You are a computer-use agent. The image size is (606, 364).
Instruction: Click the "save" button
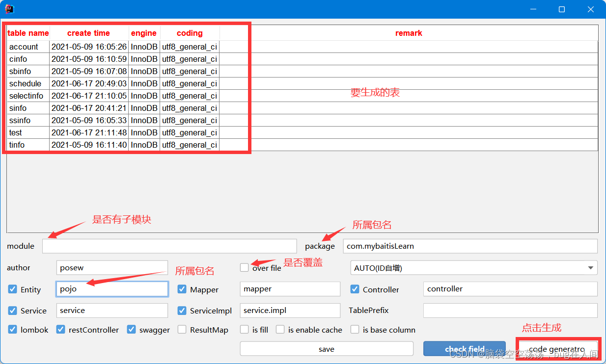pos(326,348)
